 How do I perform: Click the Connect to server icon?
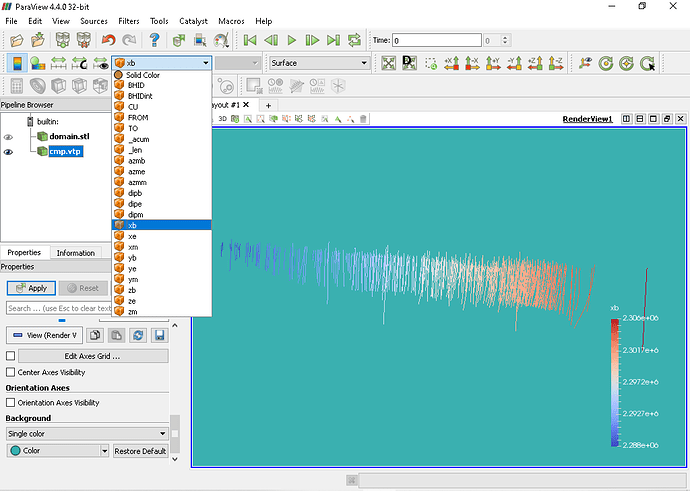[62, 40]
